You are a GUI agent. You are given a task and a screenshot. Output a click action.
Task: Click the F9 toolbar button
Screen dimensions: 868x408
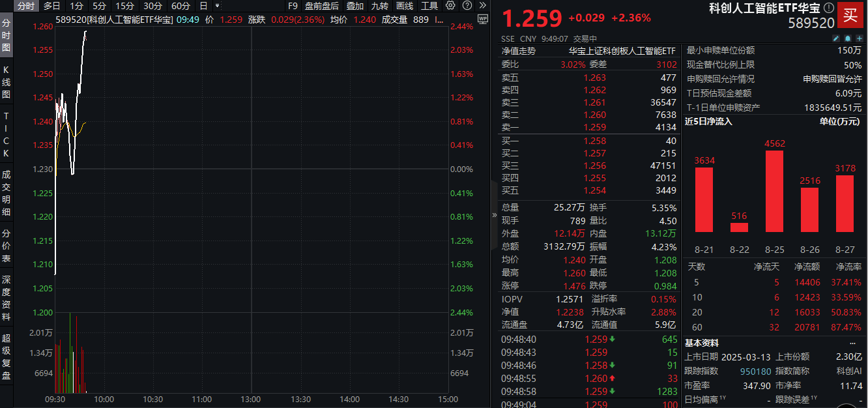[x=293, y=6]
